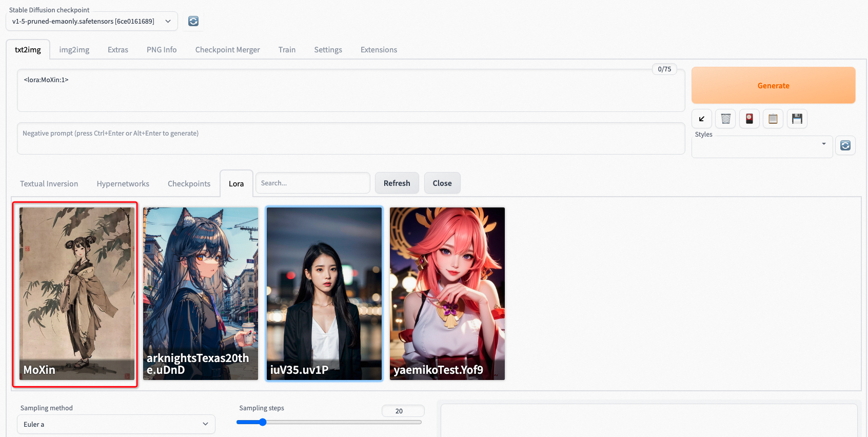868x437 pixels.
Task: Save the prompt as style with the floppy icon
Action: (x=797, y=119)
